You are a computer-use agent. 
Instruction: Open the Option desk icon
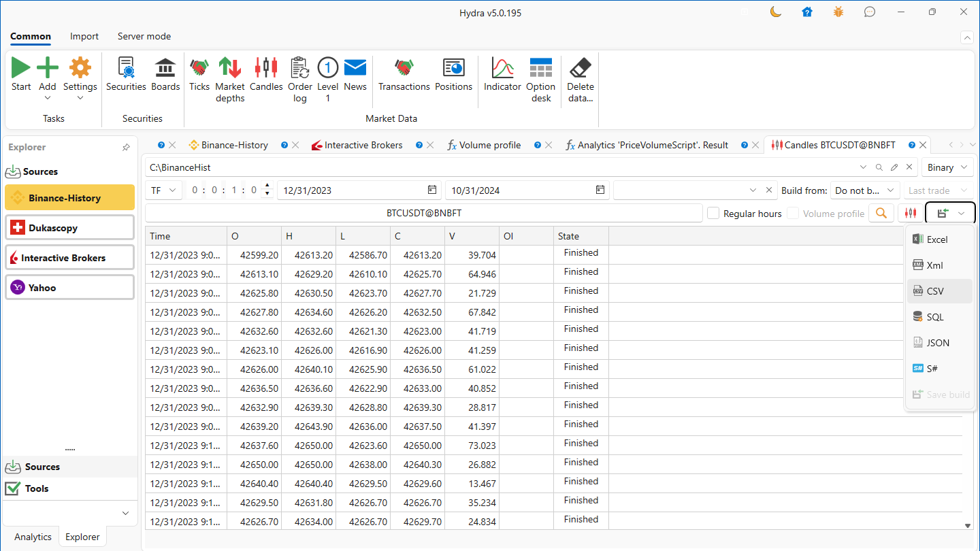click(540, 69)
